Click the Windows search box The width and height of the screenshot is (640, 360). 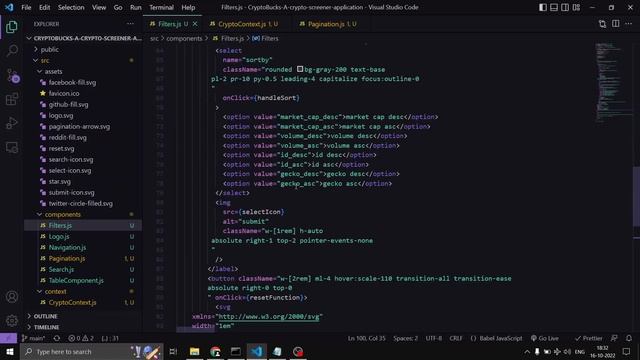coord(92,351)
